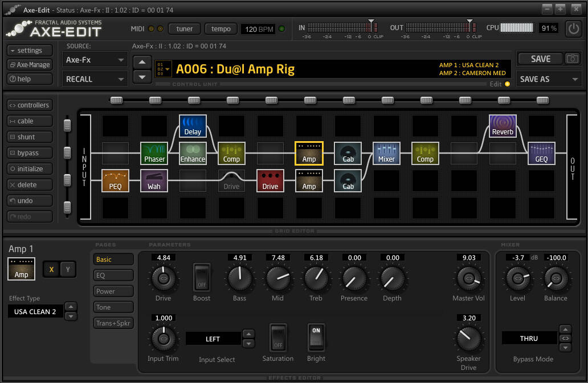588x383 pixels.
Task: Step Input Select up from LEFT
Action: [248, 334]
